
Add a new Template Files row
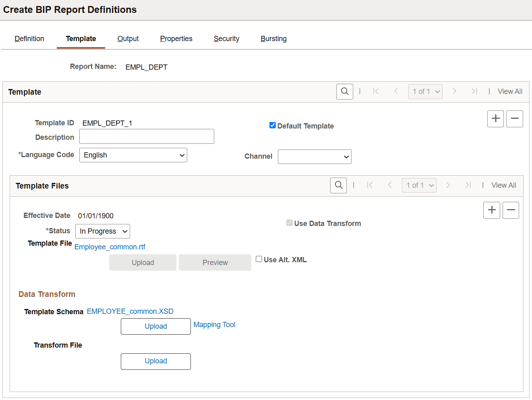tap(491, 210)
